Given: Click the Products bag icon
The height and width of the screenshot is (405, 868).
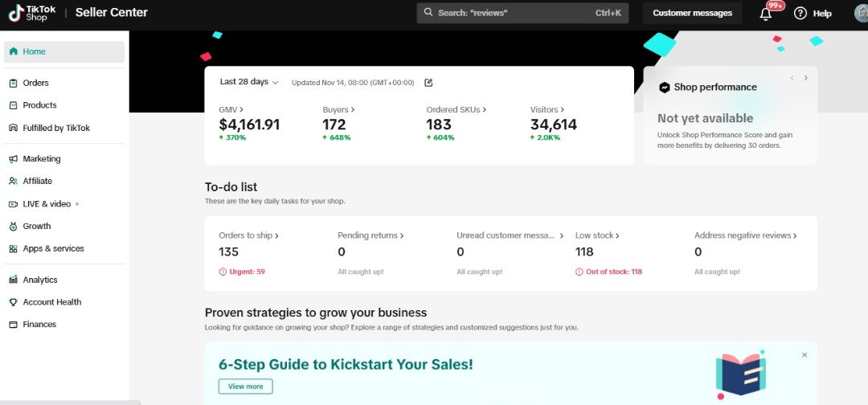Looking at the screenshot, I should pos(14,105).
